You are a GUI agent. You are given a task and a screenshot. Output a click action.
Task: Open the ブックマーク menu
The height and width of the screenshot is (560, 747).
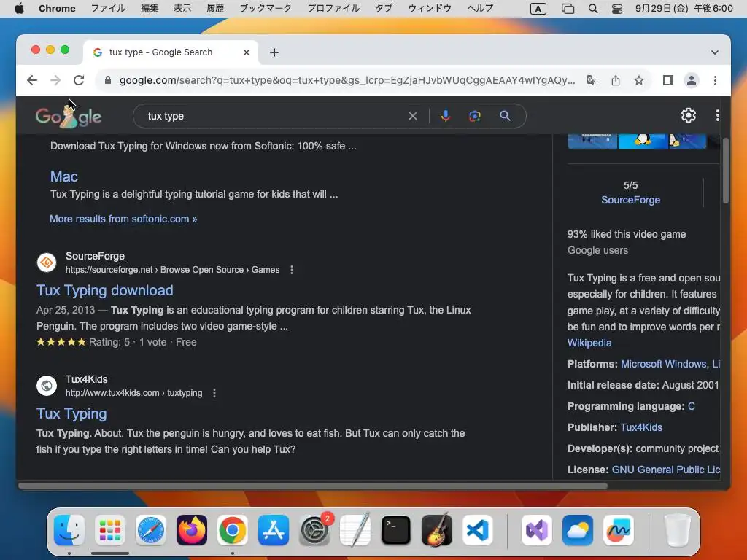[266, 8]
